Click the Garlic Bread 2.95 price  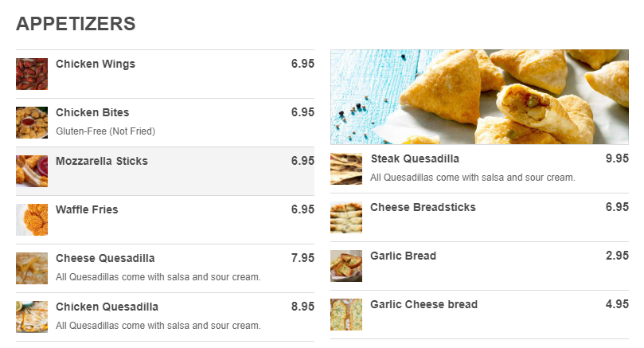tap(617, 256)
